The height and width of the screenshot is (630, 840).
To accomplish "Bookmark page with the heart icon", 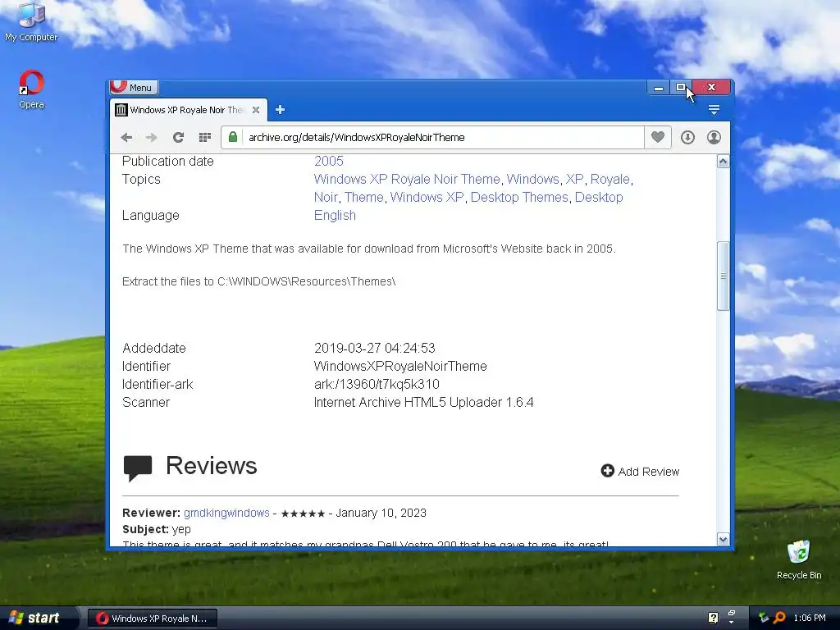I will point(658,137).
